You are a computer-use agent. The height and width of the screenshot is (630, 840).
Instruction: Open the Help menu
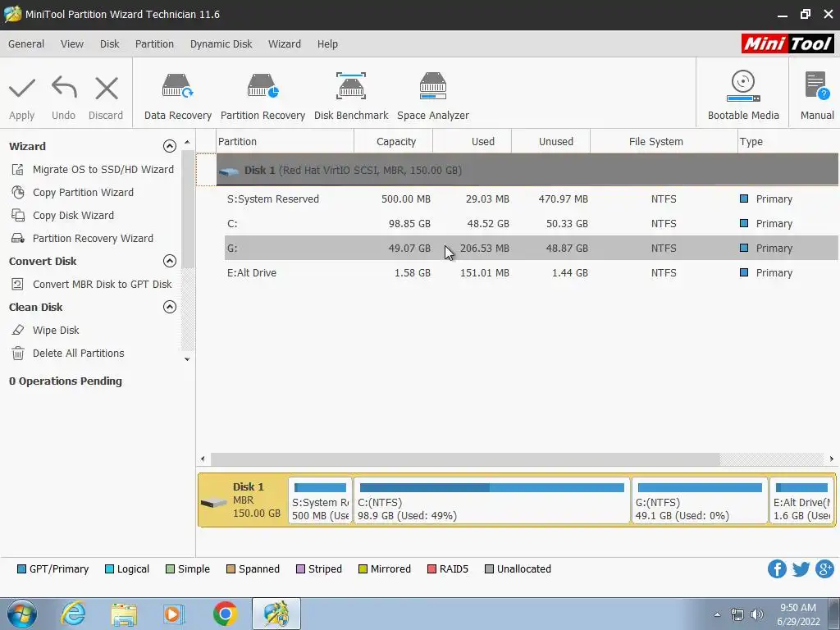coord(327,44)
